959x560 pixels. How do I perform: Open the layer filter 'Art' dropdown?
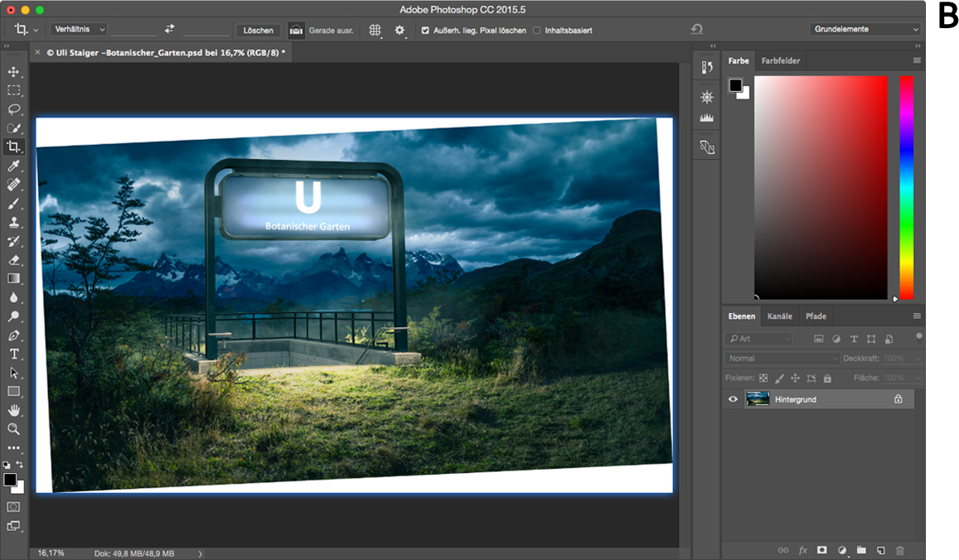point(759,339)
